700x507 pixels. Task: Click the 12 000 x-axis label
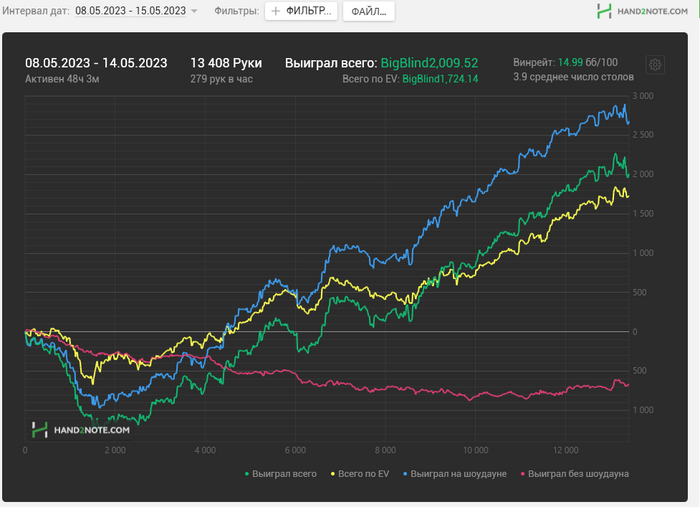566,450
